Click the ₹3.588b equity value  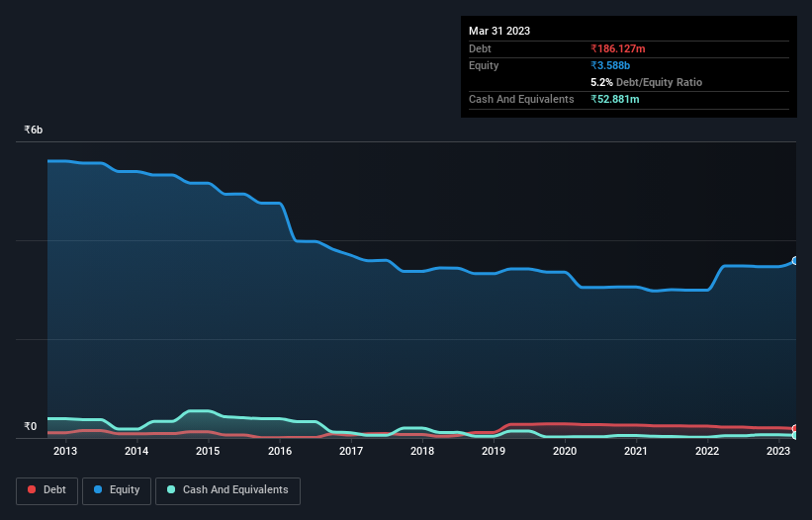click(610, 65)
